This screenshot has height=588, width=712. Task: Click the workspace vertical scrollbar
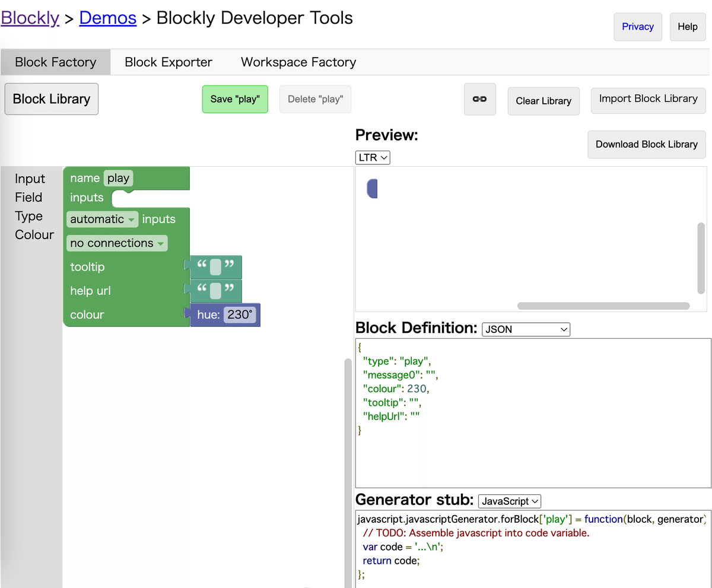click(x=348, y=473)
